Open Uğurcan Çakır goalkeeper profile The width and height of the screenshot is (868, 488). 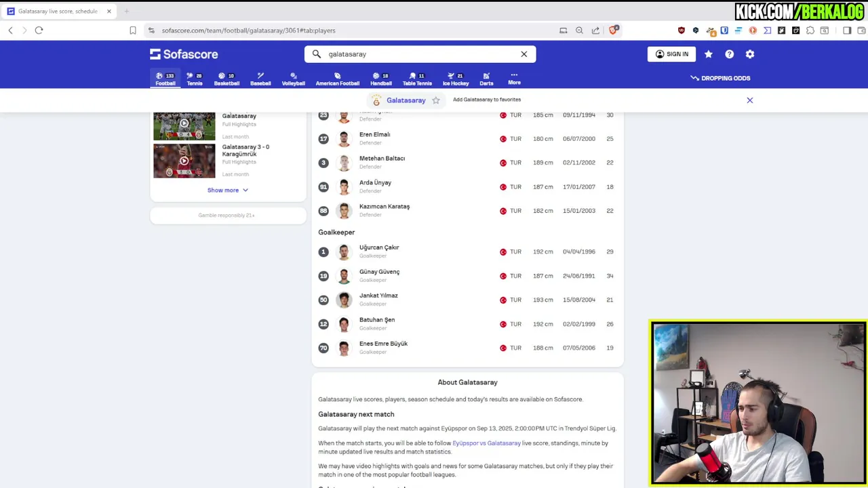[x=379, y=248]
